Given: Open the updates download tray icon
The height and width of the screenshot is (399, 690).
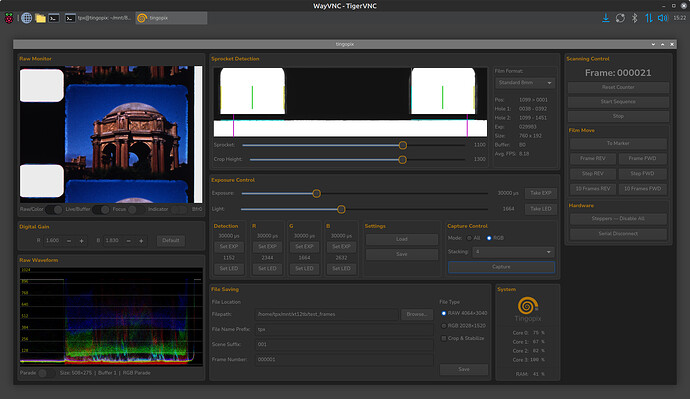Looking at the screenshot, I should tap(606, 18).
